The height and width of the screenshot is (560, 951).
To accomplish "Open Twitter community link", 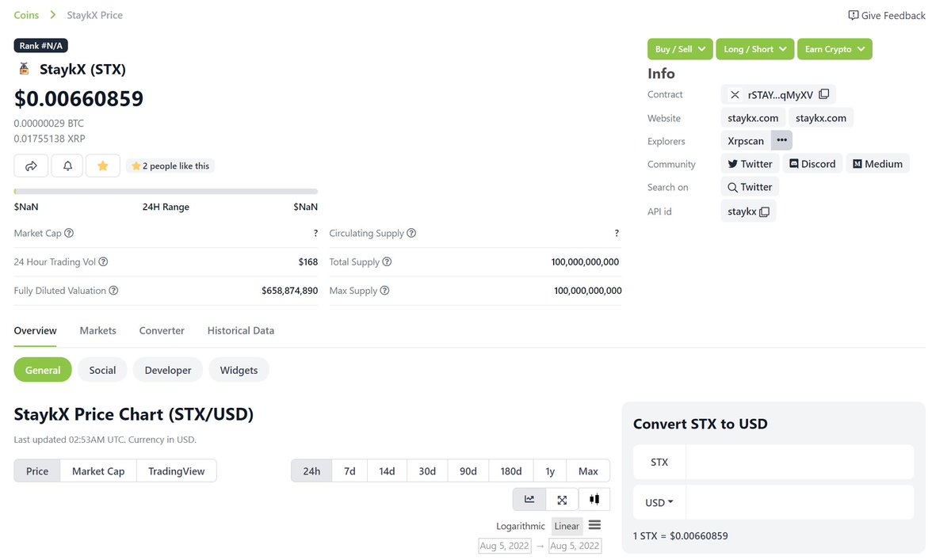I will pos(750,164).
